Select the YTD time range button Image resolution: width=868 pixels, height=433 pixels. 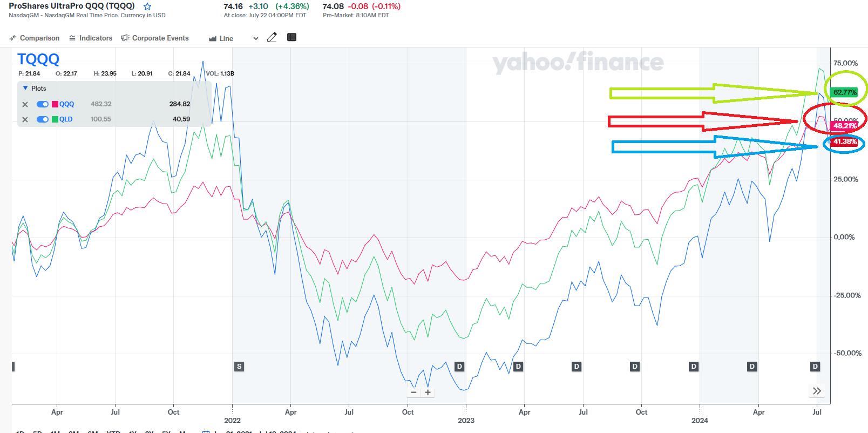click(x=111, y=432)
